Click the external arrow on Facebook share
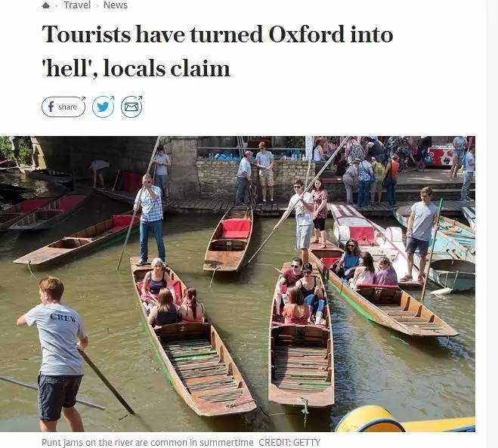This screenshot has height=448, width=498. click(82, 99)
